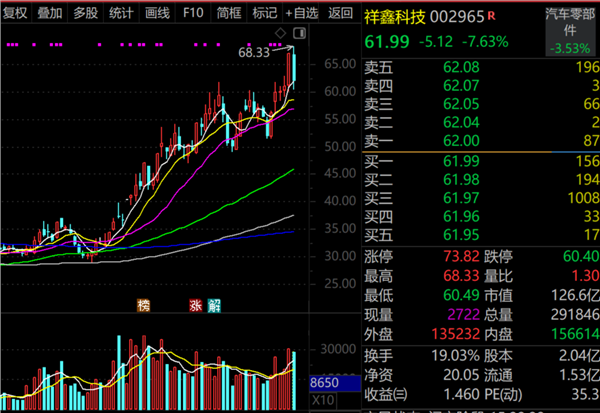600x413 pixels.
Task: Click the 返回 back button
Action: 340,13
